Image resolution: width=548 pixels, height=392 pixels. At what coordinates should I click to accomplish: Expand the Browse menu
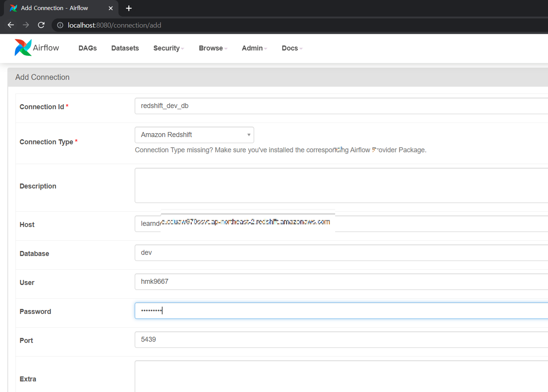pyautogui.click(x=213, y=48)
